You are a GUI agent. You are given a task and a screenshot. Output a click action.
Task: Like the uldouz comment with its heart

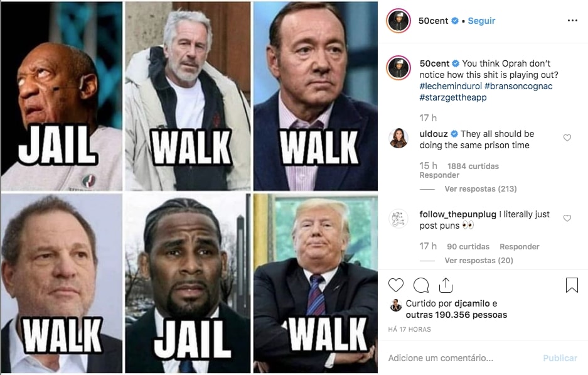(x=567, y=138)
